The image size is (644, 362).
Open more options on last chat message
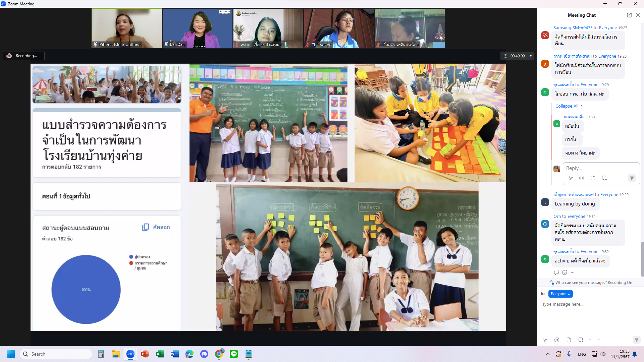point(573,273)
